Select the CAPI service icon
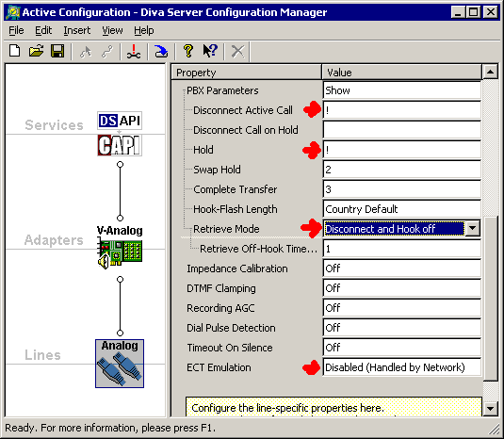 [x=120, y=145]
